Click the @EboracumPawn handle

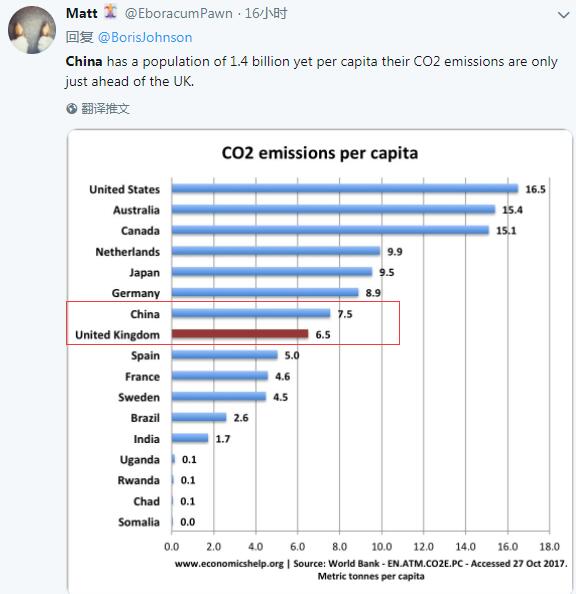[178, 14]
